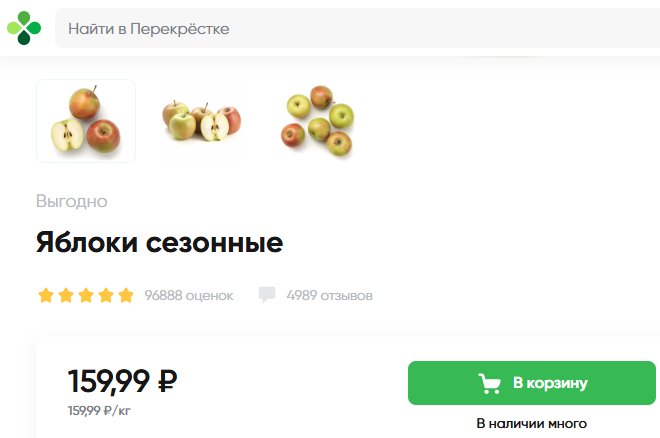Image resolution: width=660 pixels, height=438 pixels.
Task: Click the Perekrestok clover logo
Action: pos(24,28)
